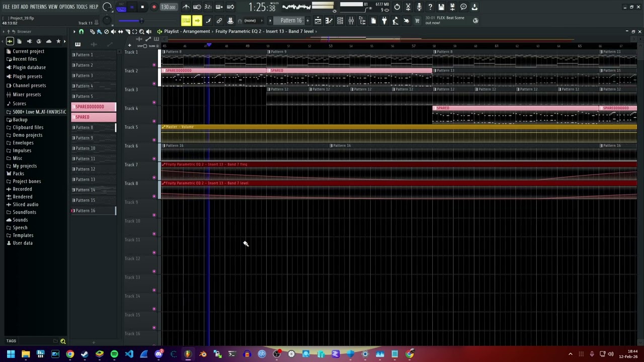Open the metronome toggle icon
Viewport: 644px width, 362px height.
coord(186,7)
